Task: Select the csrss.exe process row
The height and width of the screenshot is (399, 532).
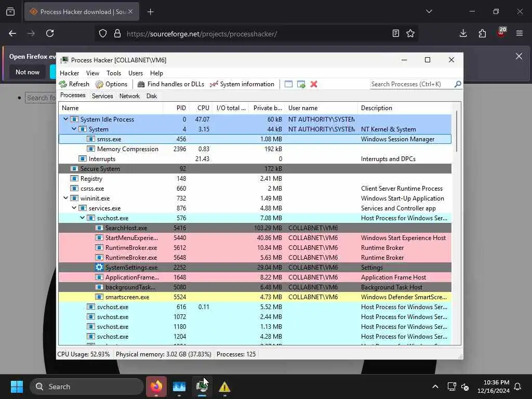Action: 255,188
